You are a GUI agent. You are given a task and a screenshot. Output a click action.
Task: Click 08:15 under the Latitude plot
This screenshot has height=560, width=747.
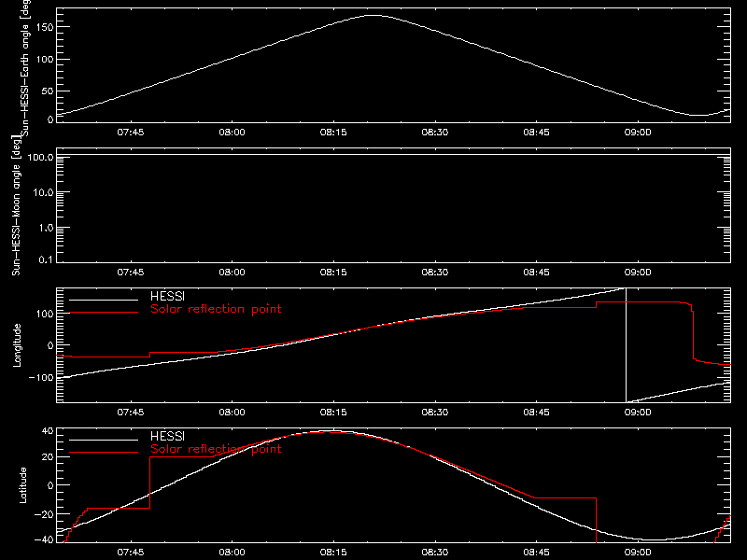pos(333,553)
